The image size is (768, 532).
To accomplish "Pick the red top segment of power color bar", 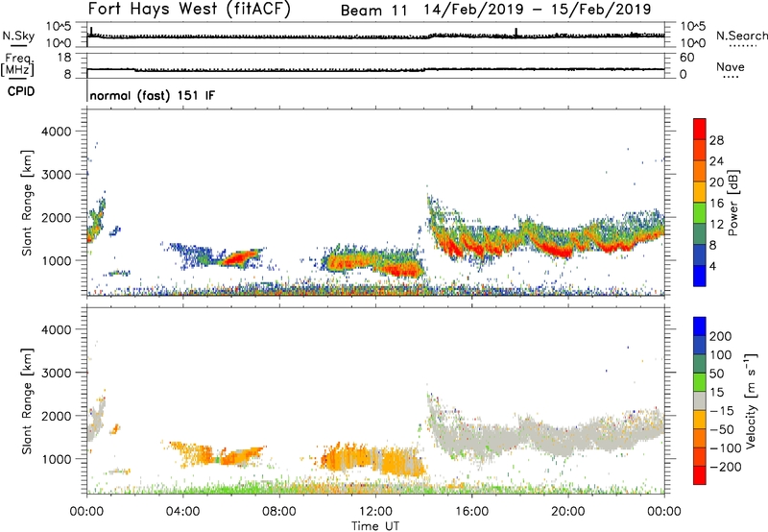I will [x=700, y=130].
